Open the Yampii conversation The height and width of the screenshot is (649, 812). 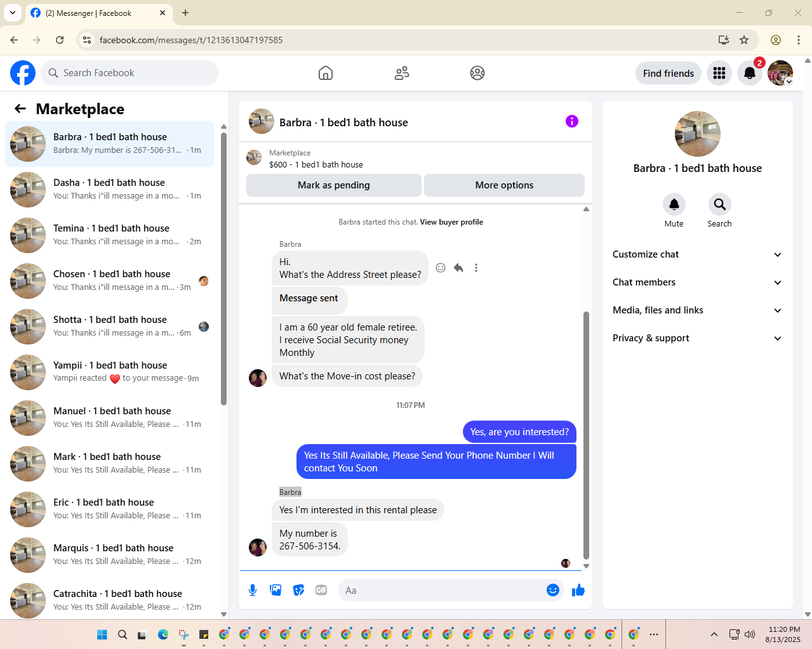109,372
